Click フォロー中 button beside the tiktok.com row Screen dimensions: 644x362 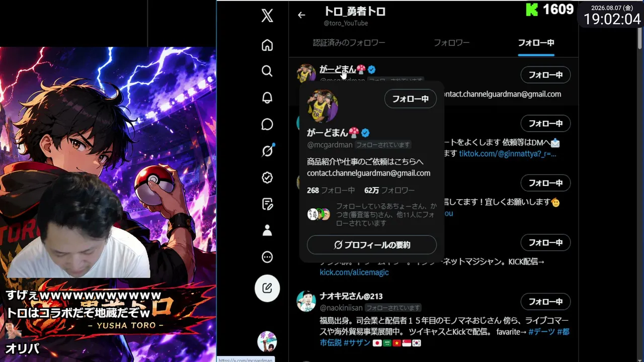point(545,123)
